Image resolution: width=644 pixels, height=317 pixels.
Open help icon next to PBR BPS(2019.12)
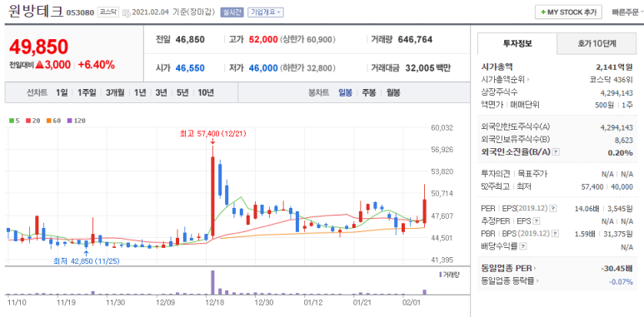(556, 234)
